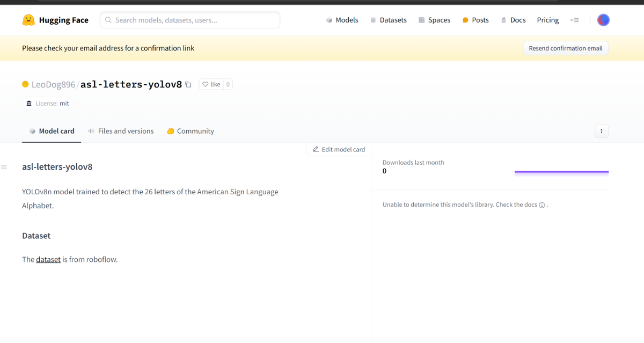Open the Datasets page

tap(388, 20)
